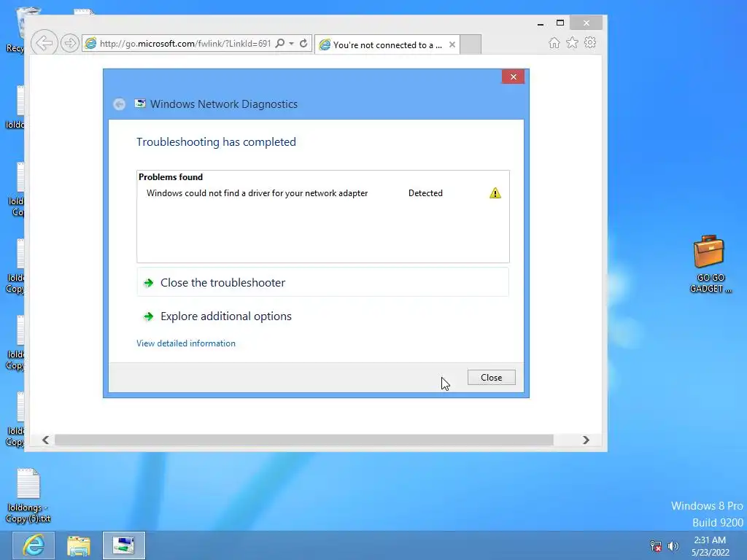Close the Windows Network Diagnostics dialog with red X

click(513, 77)
